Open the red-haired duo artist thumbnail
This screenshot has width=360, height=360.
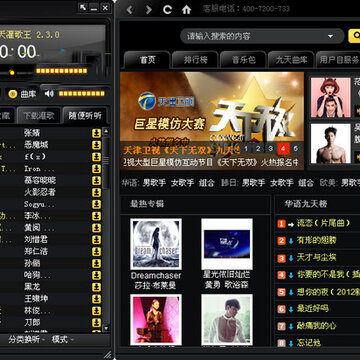[x=331, y=97]
